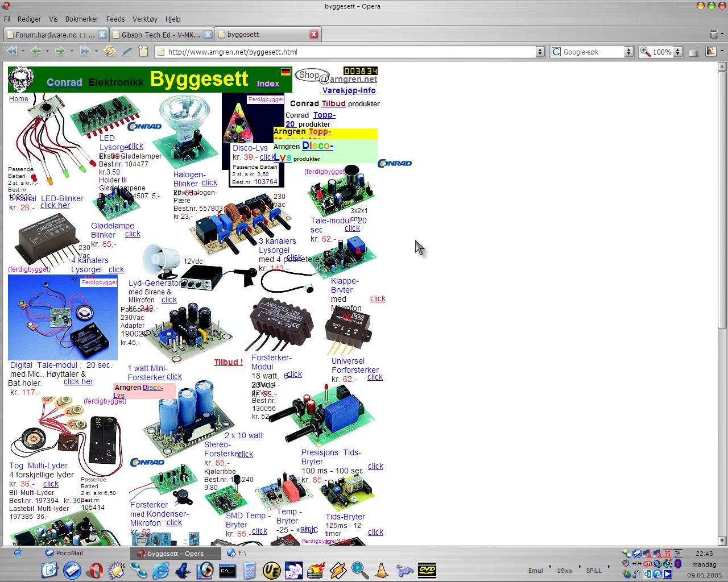Open the Opera browser dock icon
Image resolution: width=728 pixels, height=582 pixels.
[x=95, y=570]
